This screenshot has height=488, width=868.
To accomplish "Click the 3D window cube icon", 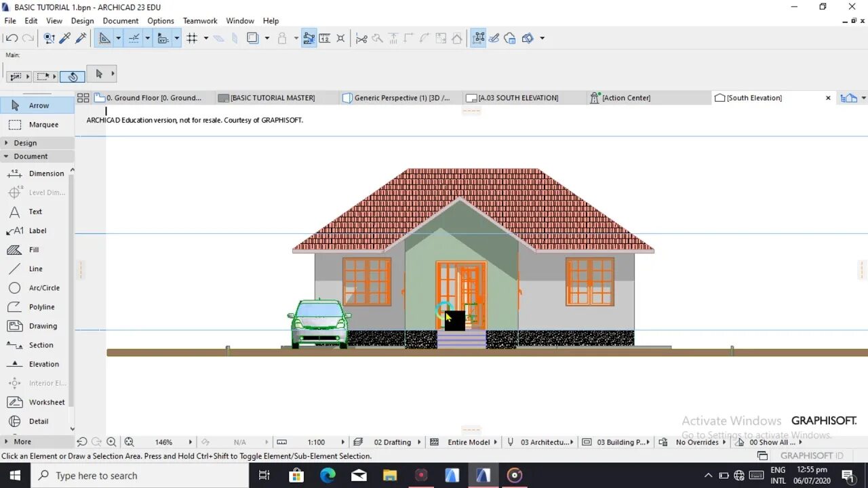I will (x=528, y=39).
